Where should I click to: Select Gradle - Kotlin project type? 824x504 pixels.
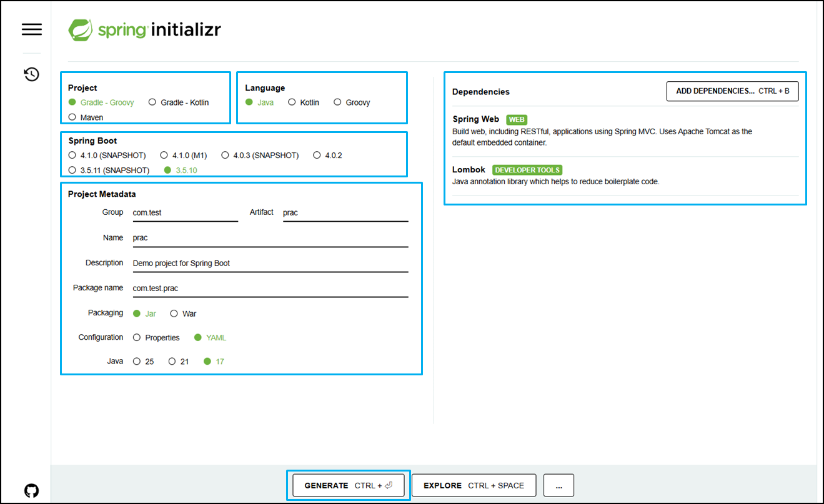click(179, 102)
